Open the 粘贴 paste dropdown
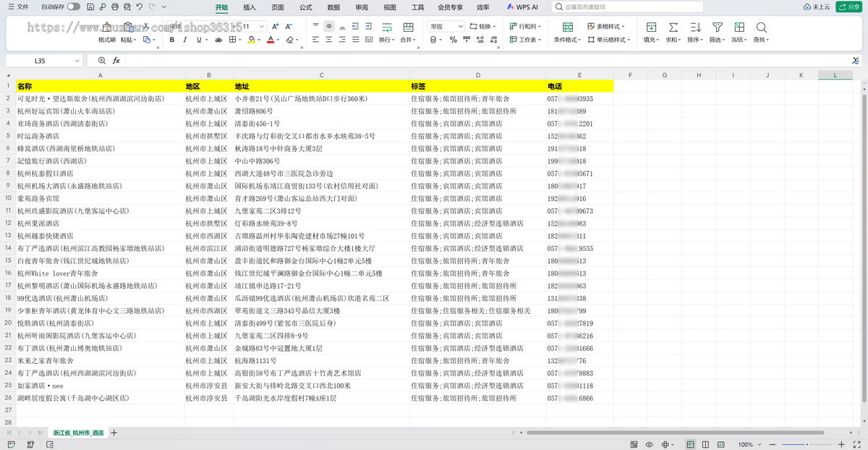Image resolution: width=868 pixels, height=450 pixels. (x=127, y=40)
